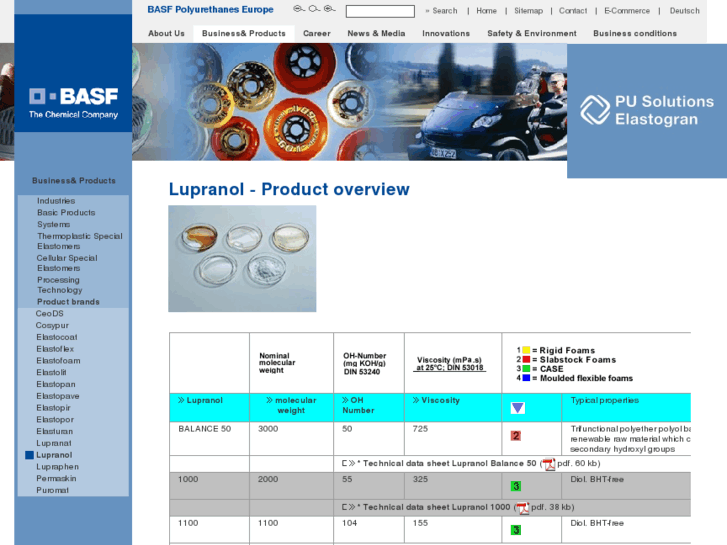Select Elastofoam brand in the sidebar
The width and height of the screenshot is (727, 545).
[58, 360]
